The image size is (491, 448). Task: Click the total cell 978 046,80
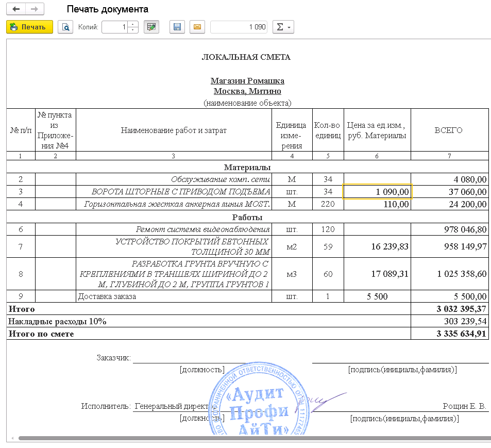click(x=450, y=229)
